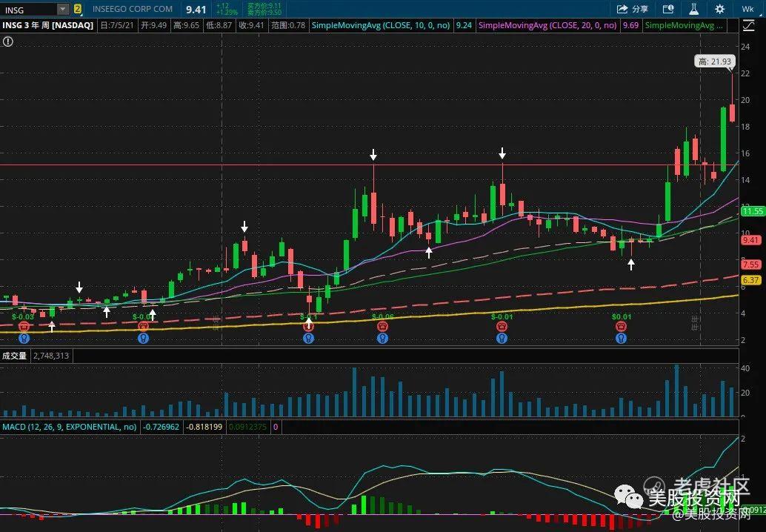Viewport: 766px width, 532px height.
Task: Click the date field 日:7/5/21
Action: 117,25
